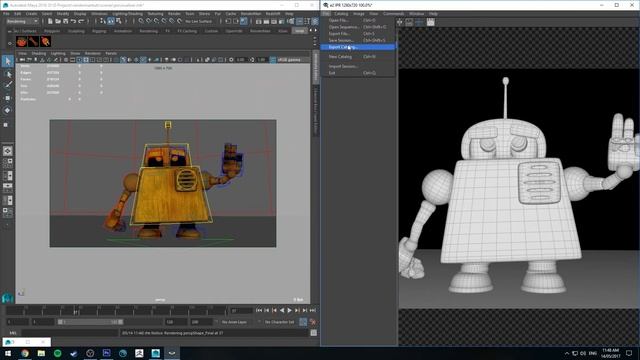Choose New Catalog in File menu
Image resolution: width=640 pixels, height=360 pixels.
(x=357, y=57)
